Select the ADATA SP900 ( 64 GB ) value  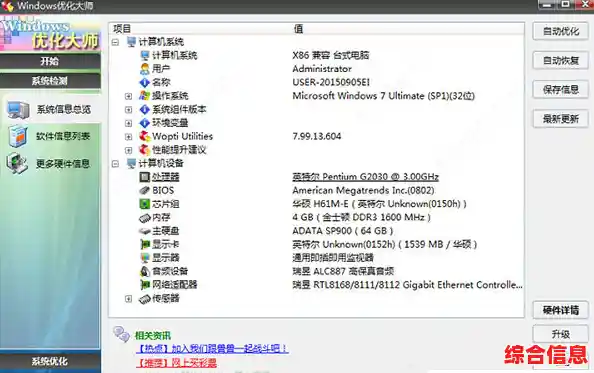click(343, 231)
